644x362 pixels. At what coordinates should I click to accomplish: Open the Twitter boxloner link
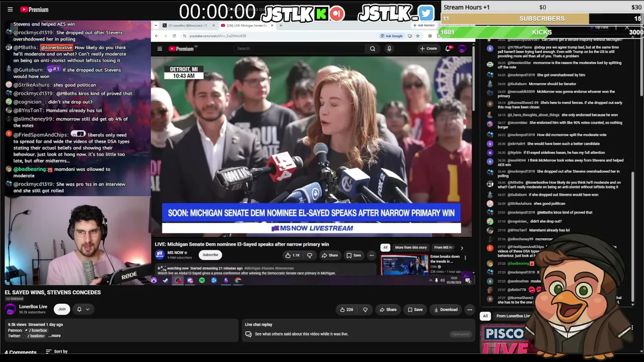34,336
